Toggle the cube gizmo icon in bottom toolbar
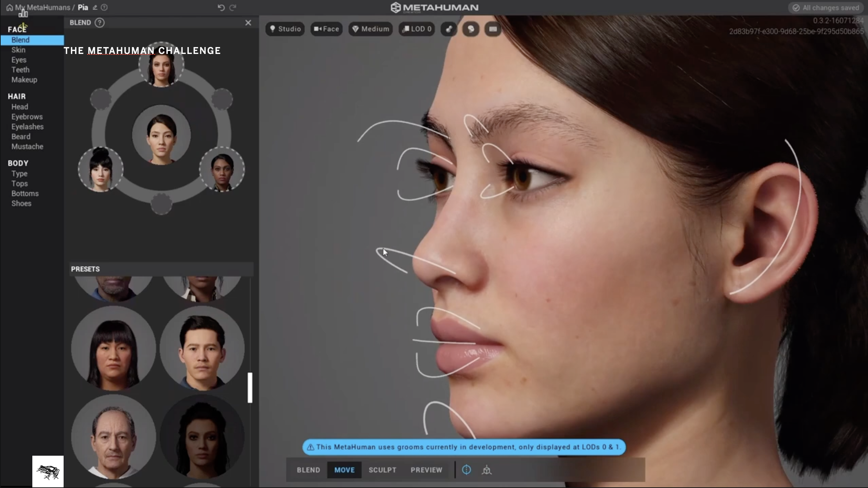The width and height of the screenshot is (868, 488). click(487, 470)
